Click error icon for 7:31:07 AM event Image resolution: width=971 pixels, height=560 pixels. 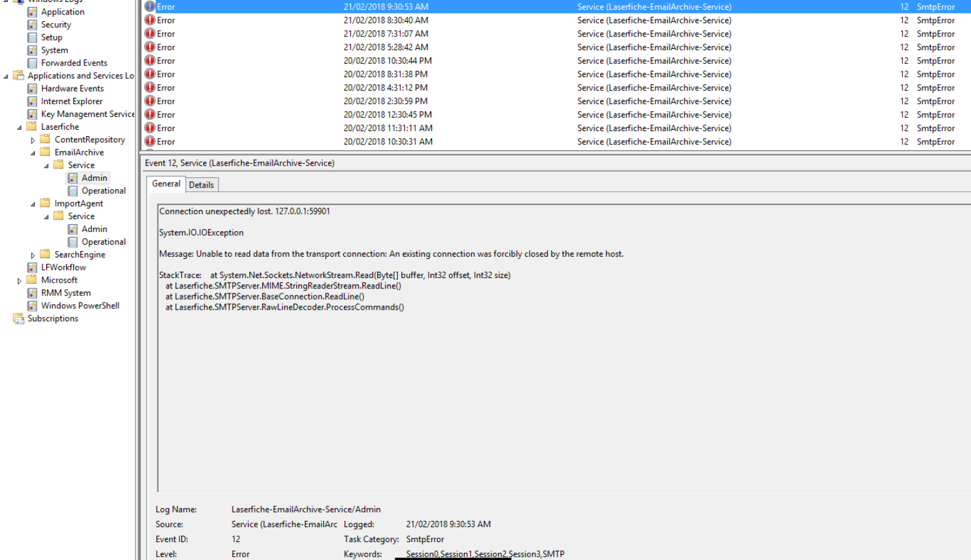(150, 33)
